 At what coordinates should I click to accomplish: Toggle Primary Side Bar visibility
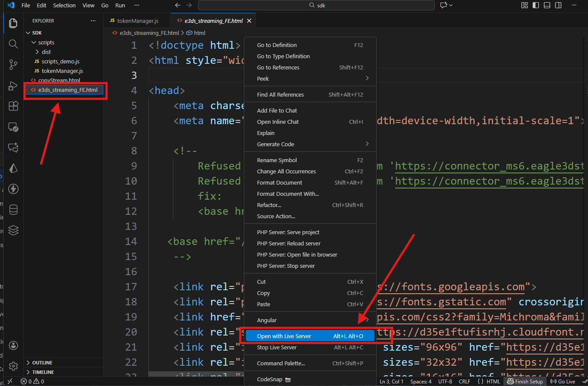tap(536, 5)
